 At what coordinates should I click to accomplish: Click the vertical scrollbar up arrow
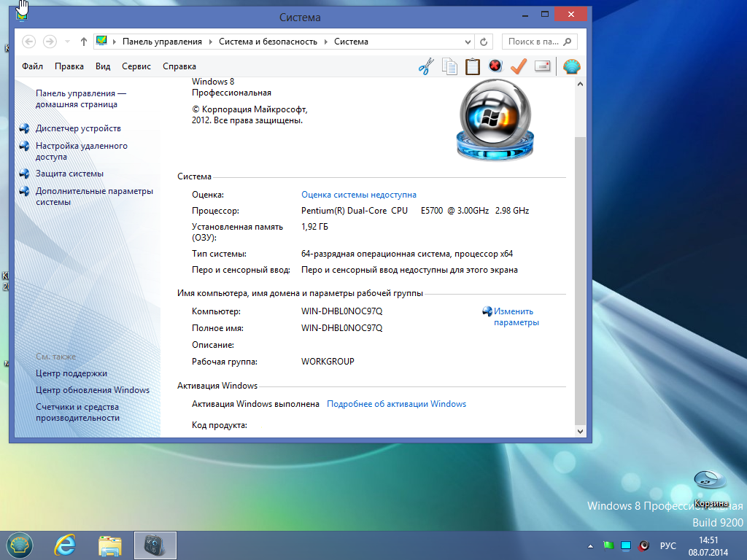click(x=580, y=85)
